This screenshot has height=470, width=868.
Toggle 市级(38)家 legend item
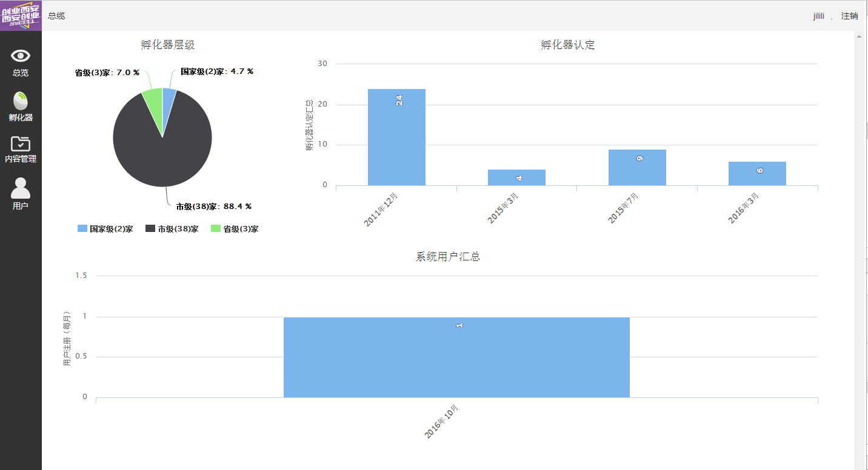(x=172, y=229)
